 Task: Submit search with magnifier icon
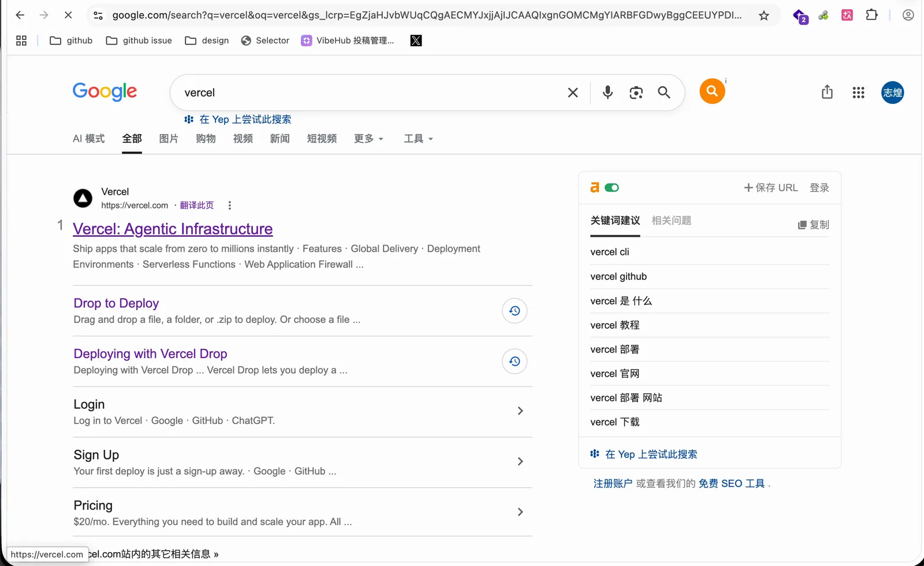click(x=664, y=92)
